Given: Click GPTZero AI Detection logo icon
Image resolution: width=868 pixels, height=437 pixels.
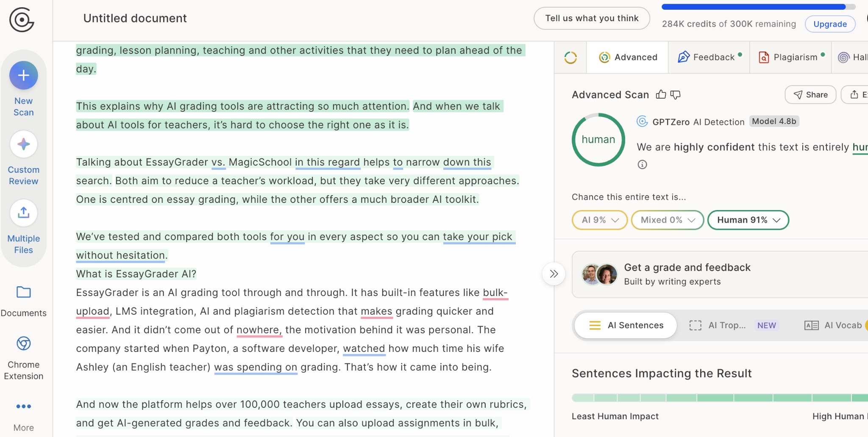Looking at the screenshot, I should (x=643, y=122).
